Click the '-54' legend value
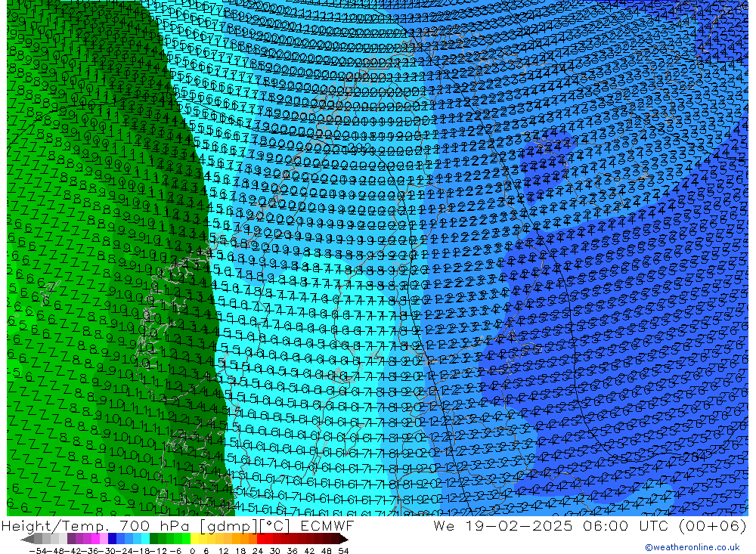This screenshot has height=554, width=756. click(x=38, y=551)
